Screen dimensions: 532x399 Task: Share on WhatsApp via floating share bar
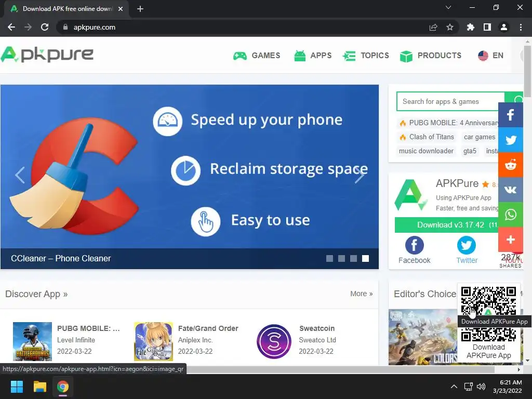pos(511,215)
